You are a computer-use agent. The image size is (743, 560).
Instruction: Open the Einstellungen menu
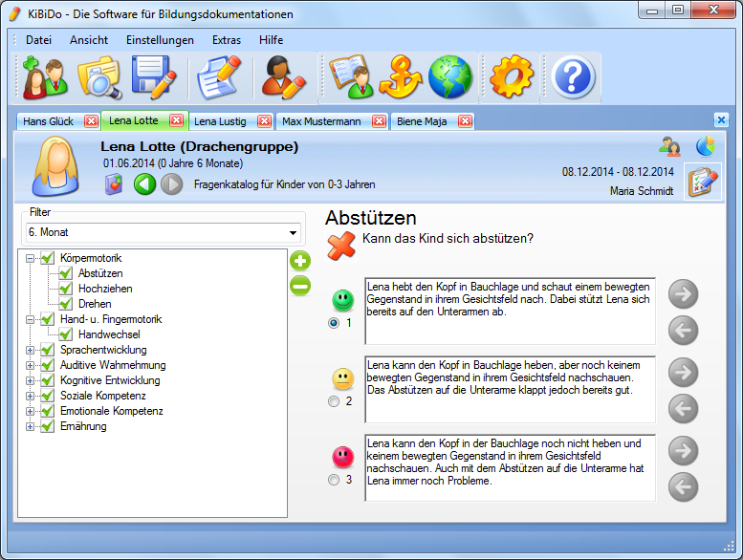point(160,40)
